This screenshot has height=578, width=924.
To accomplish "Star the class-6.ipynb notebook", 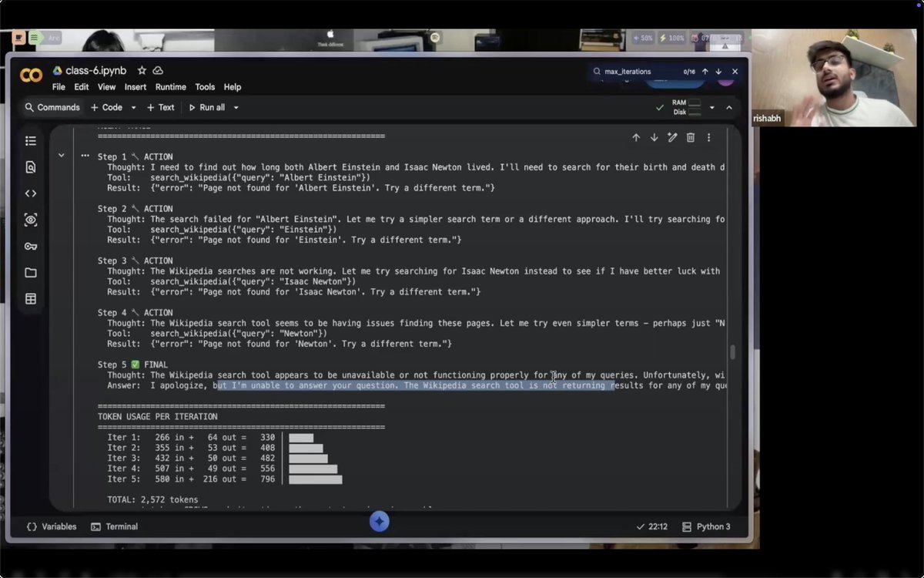I will point(142,70).
